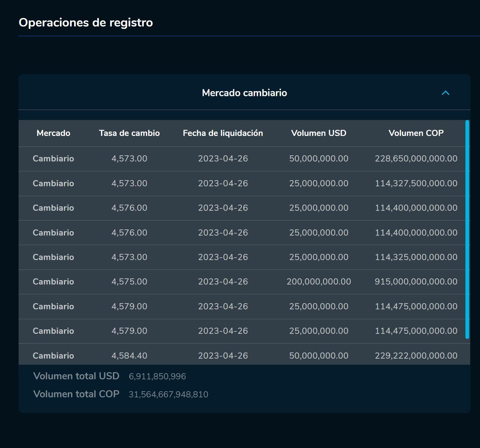Viewport: 480px width, 448px height.
Task: Select the second row with rate 4,573.00
Action: (238, 183)
